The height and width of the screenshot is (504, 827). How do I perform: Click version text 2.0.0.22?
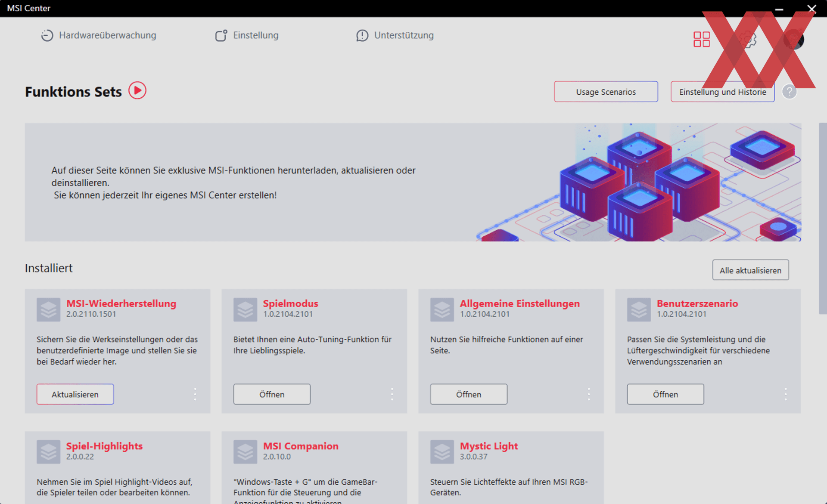click(x=80, y=457)
